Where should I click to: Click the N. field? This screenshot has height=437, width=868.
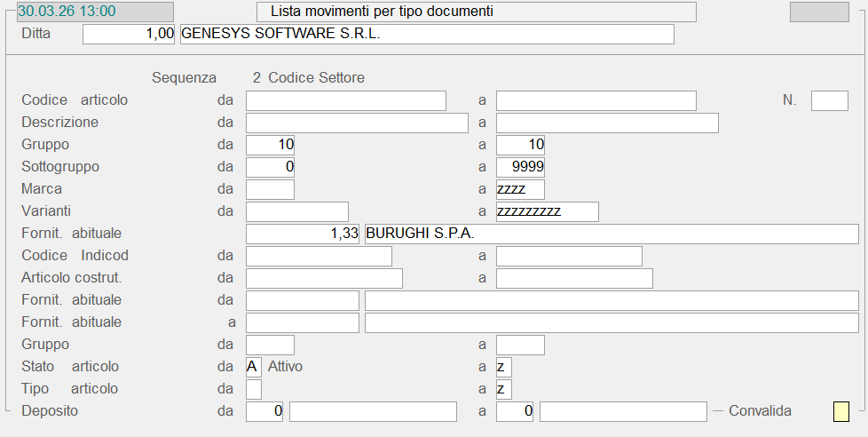coord(829,100)
